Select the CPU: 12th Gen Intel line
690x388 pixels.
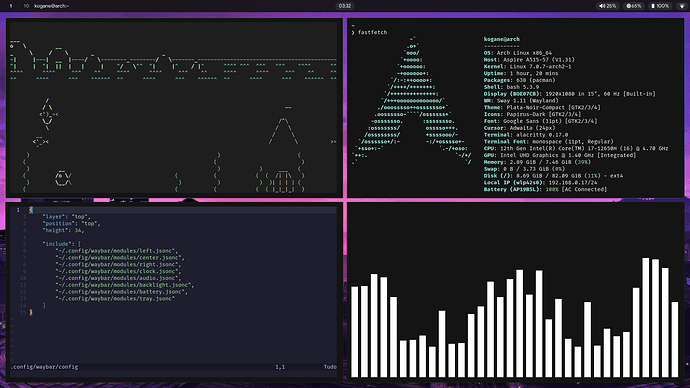(576, 148)
